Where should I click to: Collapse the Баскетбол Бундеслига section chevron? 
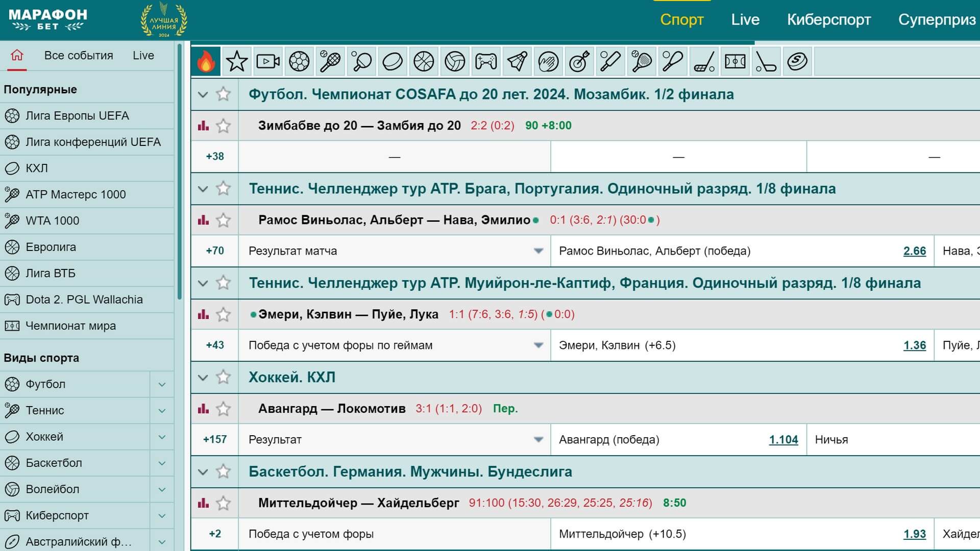pyautogui.click(x=203, y=472)
